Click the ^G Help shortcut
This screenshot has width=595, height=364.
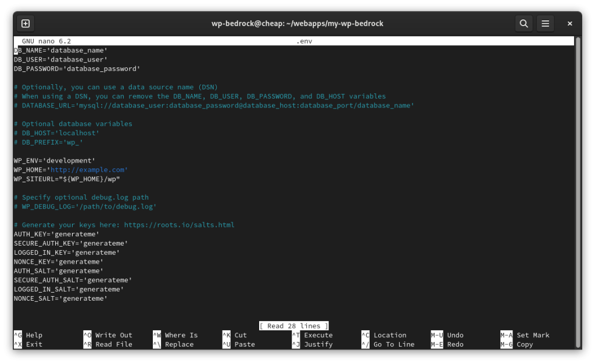(x=28, y=335)
